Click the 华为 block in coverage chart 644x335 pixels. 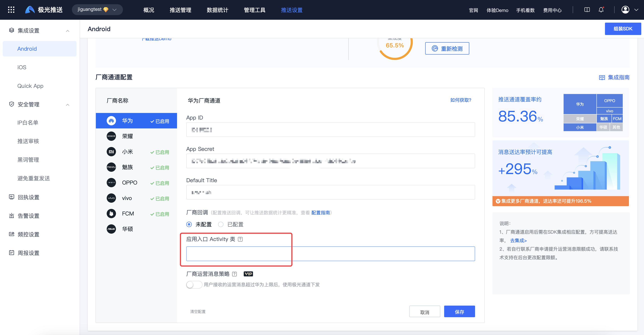[x=580, y=104]
